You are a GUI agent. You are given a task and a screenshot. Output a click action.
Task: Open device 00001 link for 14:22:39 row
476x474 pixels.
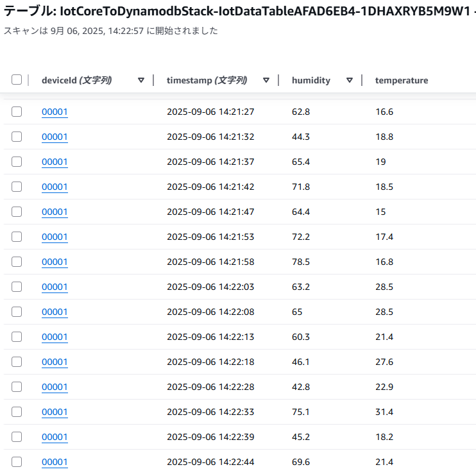(55, 437)
